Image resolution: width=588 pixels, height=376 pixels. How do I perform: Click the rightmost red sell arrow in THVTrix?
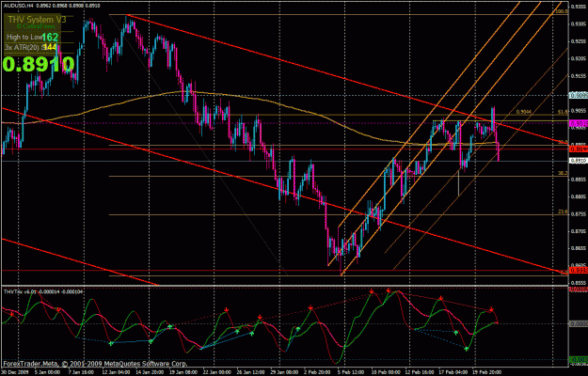[491, 309]
